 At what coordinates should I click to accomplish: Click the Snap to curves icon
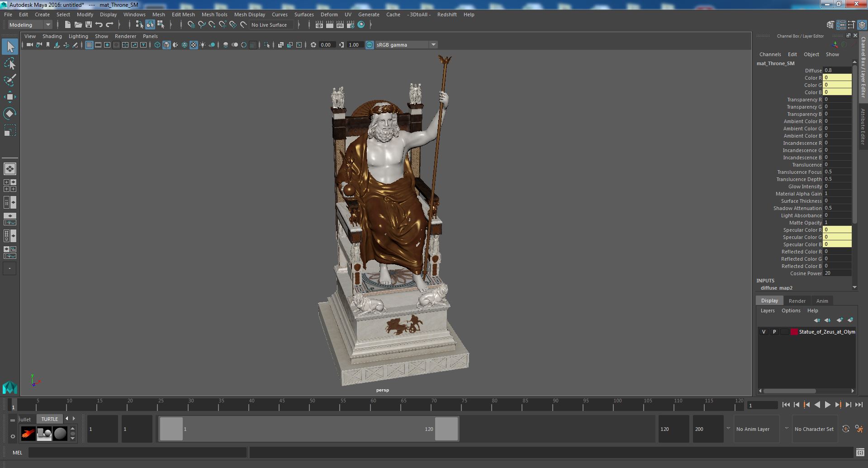pos(202,25)
